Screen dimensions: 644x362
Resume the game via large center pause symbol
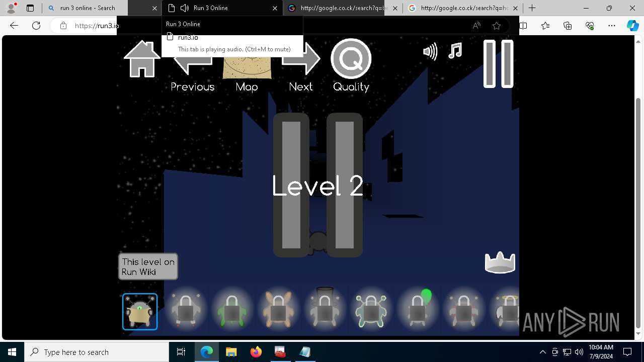pos(318,185)
